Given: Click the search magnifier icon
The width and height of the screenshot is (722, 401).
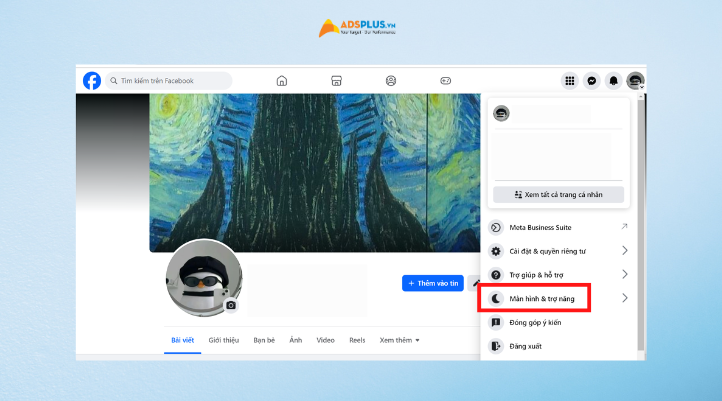Looking at the screenshot, I should (114, 81).
